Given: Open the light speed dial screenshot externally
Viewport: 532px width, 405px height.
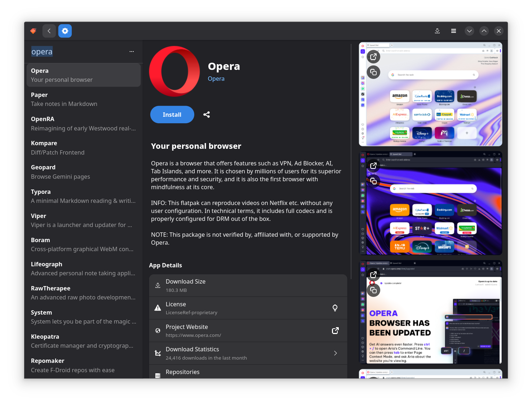Looking at the screenshot, I should [373, 57].
